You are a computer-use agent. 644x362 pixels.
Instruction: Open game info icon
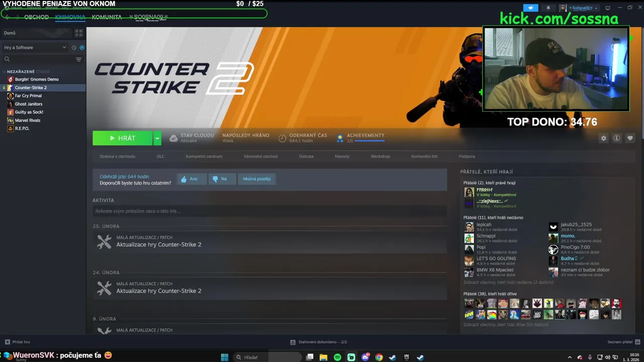(616, 138)
